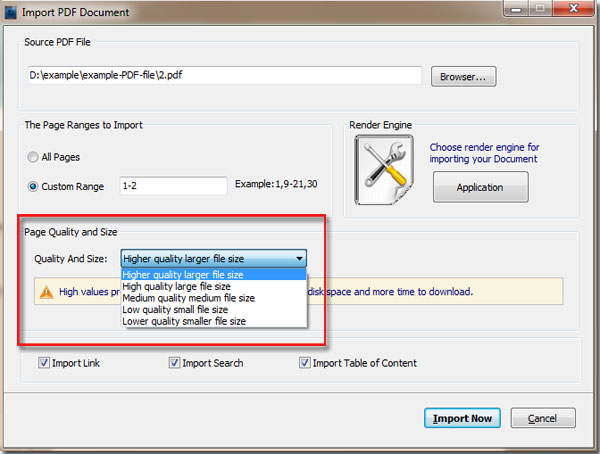
Task: Click the 'Quality And Size:' label
Action: coord(71,259)
